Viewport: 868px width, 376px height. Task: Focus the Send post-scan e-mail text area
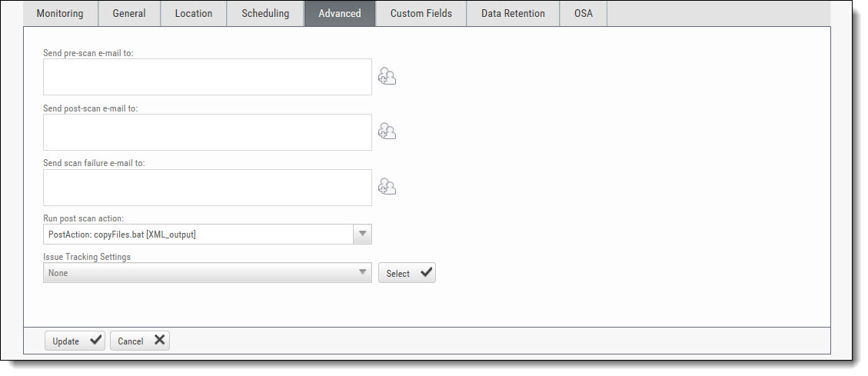tap(208, 132)
